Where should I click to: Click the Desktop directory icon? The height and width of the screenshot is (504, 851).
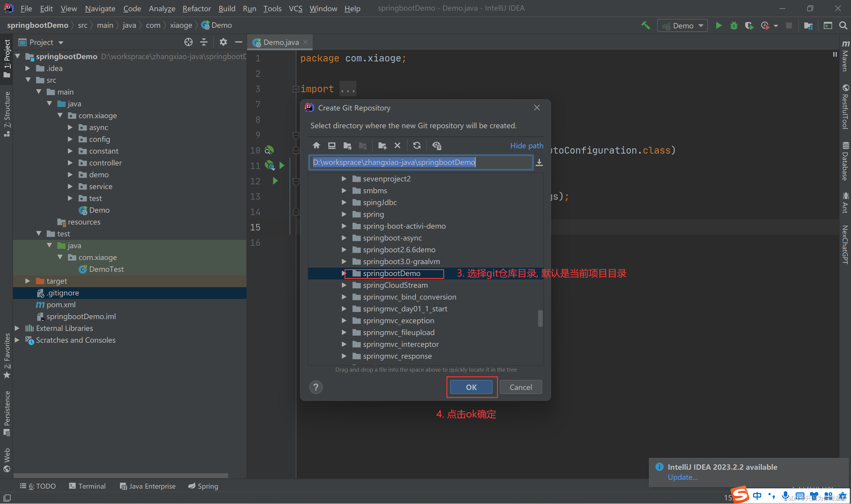pyautogui.click(x=332, y=146)
